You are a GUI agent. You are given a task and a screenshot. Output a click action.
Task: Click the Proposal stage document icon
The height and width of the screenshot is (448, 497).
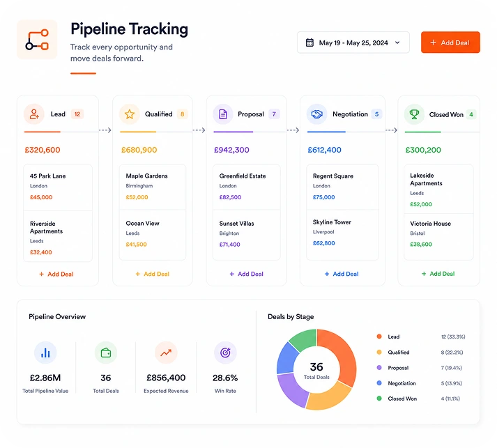[x=223, y=114]
